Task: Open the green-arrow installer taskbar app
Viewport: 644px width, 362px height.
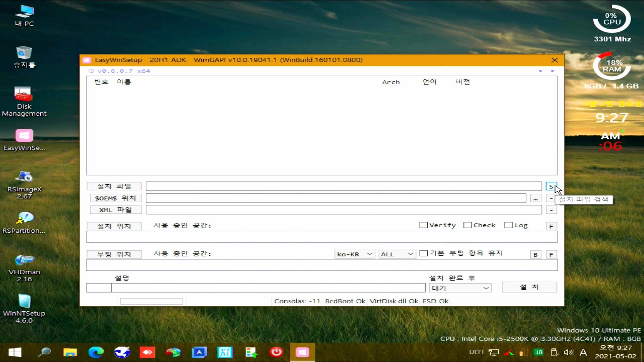Action: click(x=251, y=352)
